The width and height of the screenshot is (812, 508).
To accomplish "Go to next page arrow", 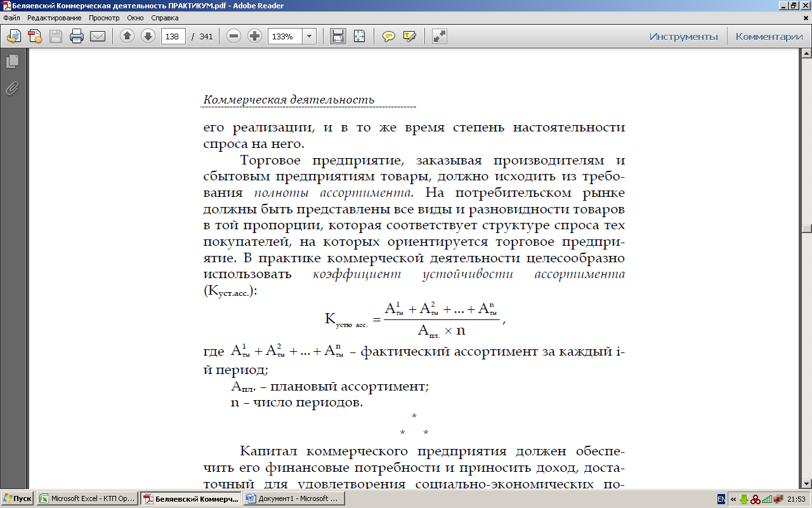I will tap(148, 36).
